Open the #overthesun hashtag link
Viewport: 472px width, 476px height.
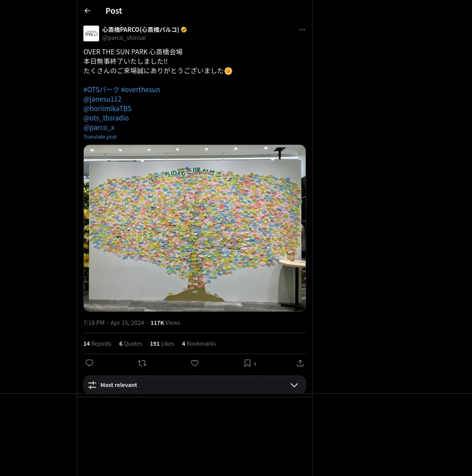[140, 89]
